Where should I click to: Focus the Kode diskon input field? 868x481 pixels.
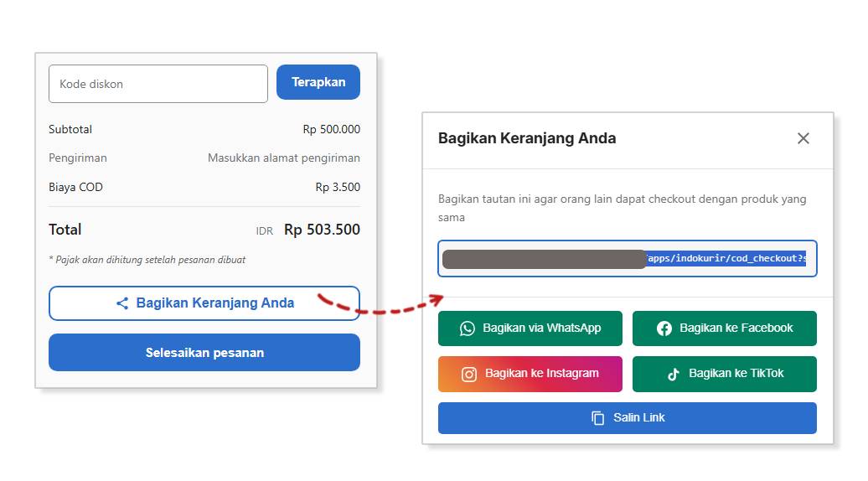[x=158, y=84]
